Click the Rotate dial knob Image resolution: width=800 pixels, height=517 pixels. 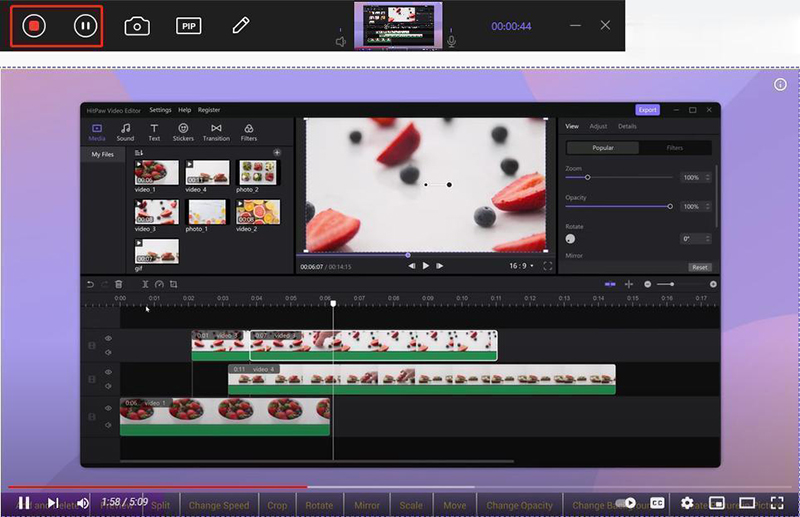coord(570,239)
